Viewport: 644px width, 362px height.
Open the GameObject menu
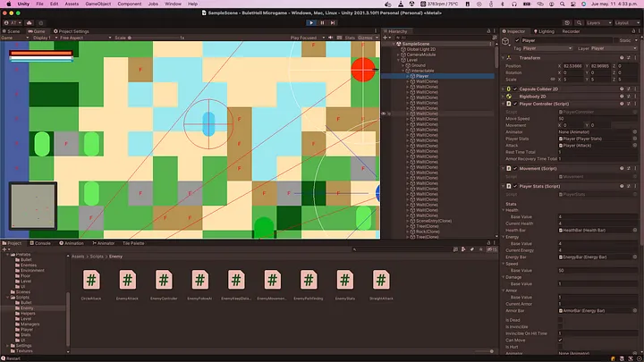[97, 4]
